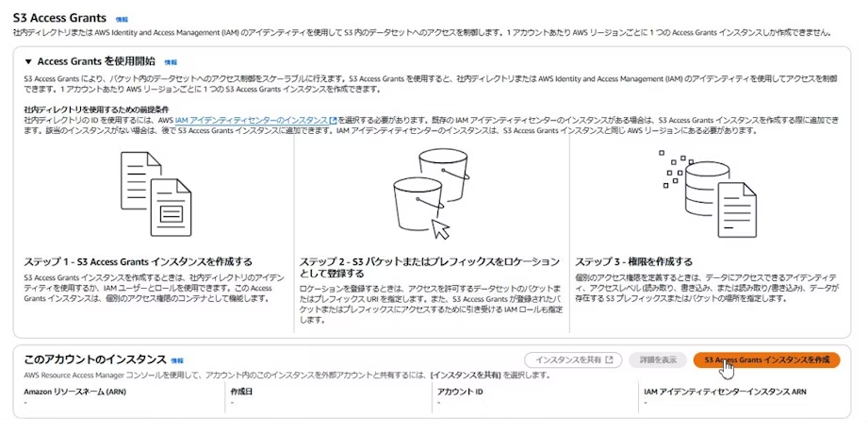Click the インスタンスを共有 button
The width and height of the screenshot is (868, 434).
pos(573,359)
